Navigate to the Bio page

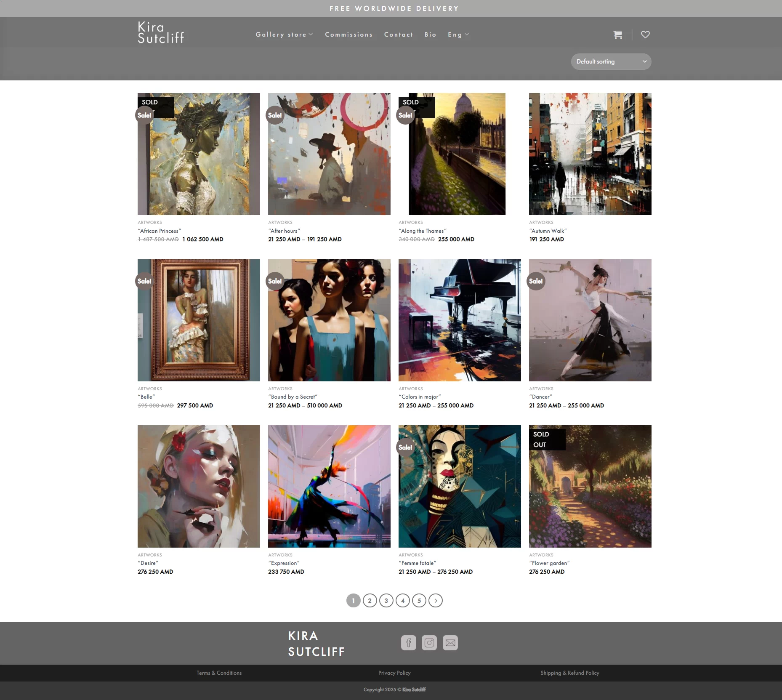coord(430,35)
